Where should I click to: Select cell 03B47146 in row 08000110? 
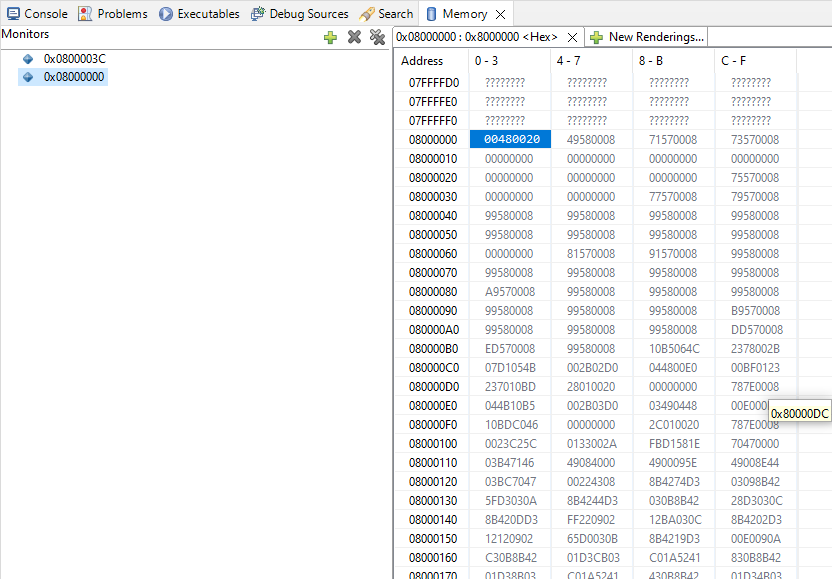[x=509, y=463]
